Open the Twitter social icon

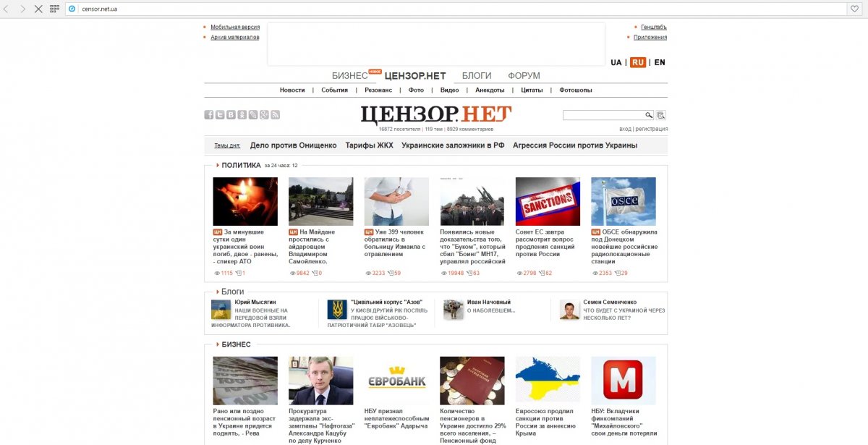click(x=220, y=115)
